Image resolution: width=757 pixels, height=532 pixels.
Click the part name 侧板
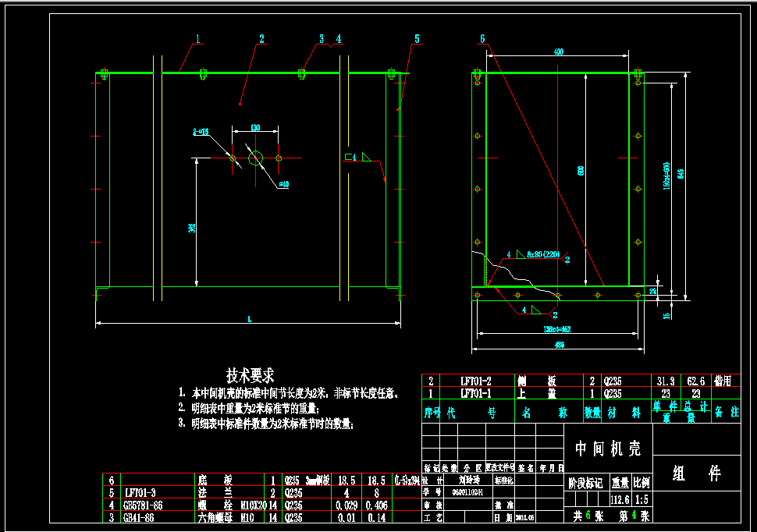coord(537,381)
